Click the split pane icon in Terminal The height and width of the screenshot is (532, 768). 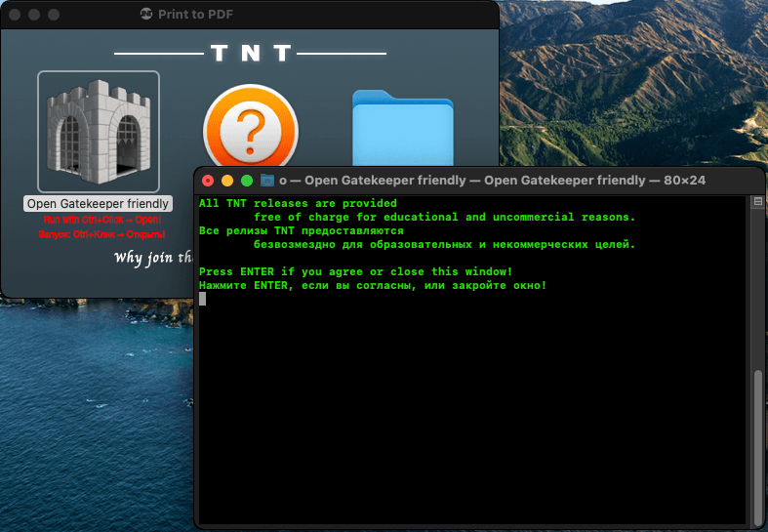[x=757, y=201]
